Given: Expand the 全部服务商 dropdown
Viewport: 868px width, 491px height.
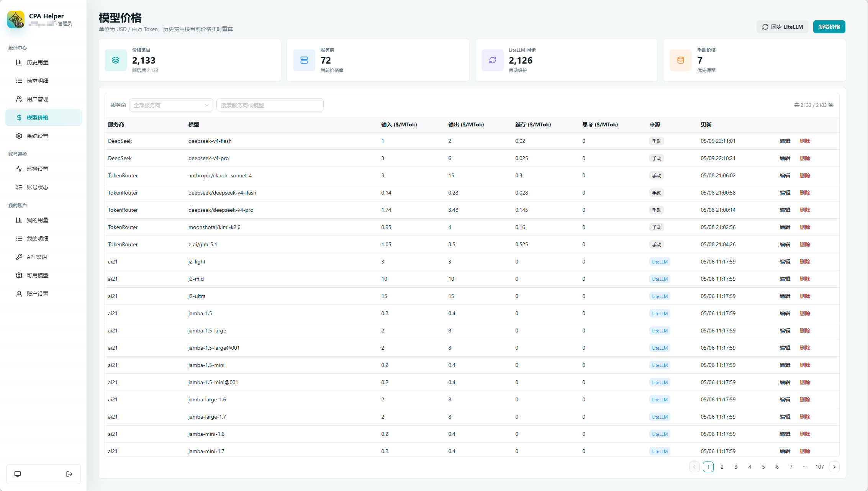Looking at the screenshot, I should 171,105.
